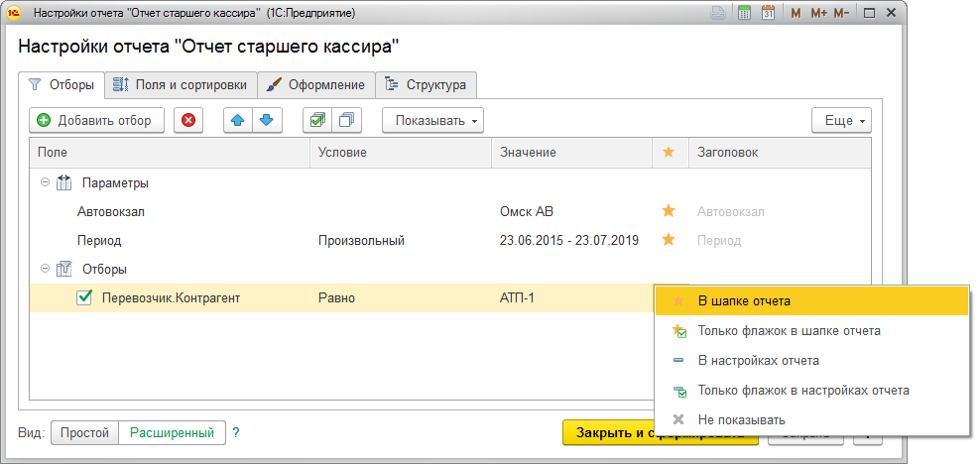Open calendar icon in title bar
980x464 pixels.
point(768,14)
